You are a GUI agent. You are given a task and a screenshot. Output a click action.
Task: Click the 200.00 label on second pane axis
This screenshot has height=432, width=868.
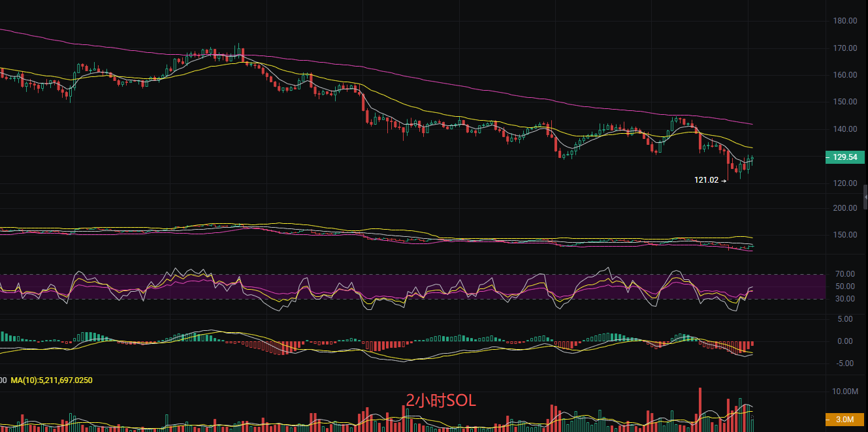click(845, 208)
